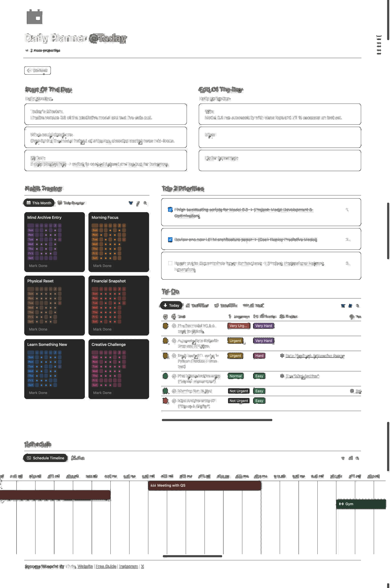Switch to the This Quarter tab

point(72,203)
